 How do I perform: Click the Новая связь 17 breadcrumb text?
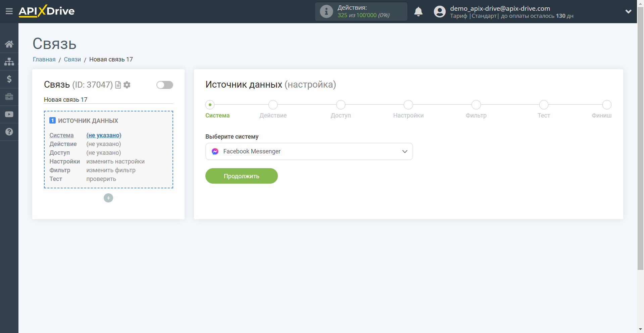point(111,59)
